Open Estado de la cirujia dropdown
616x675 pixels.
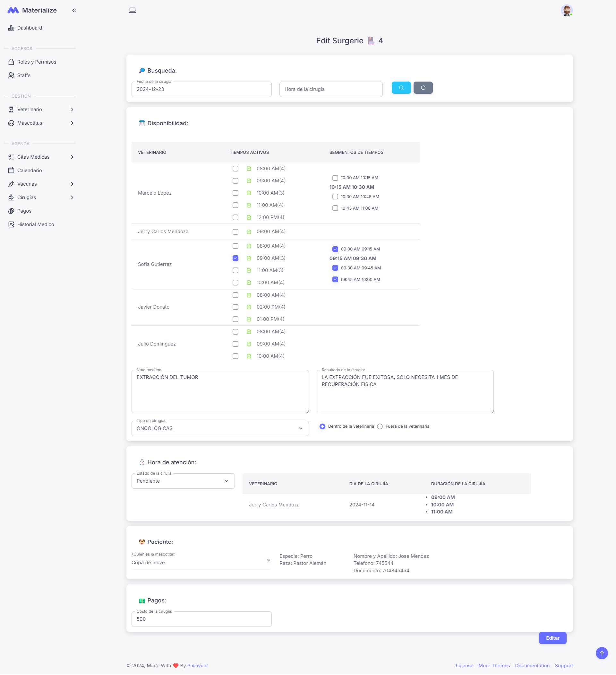183,481
